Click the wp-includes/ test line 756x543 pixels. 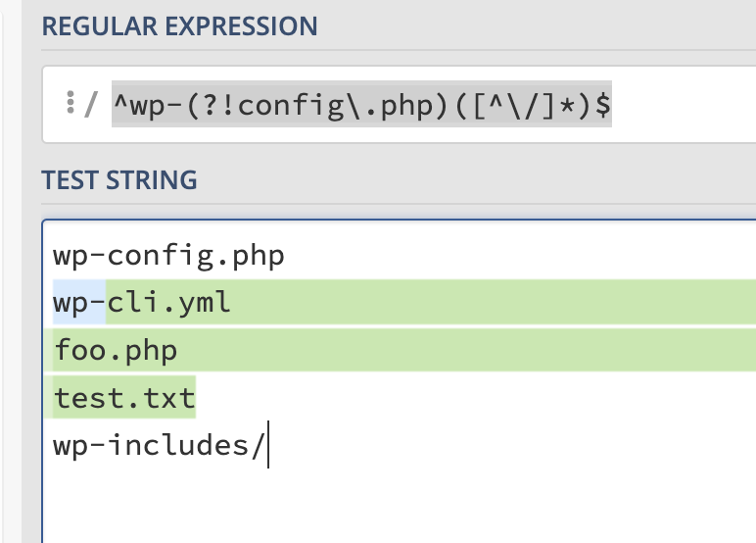coord(159,446)
